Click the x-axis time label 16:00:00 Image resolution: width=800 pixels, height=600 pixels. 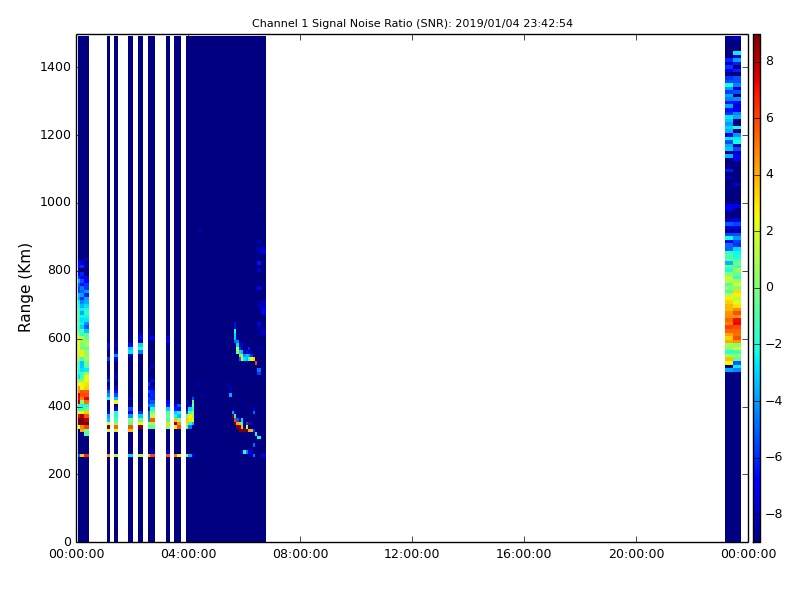pos(524,554)
